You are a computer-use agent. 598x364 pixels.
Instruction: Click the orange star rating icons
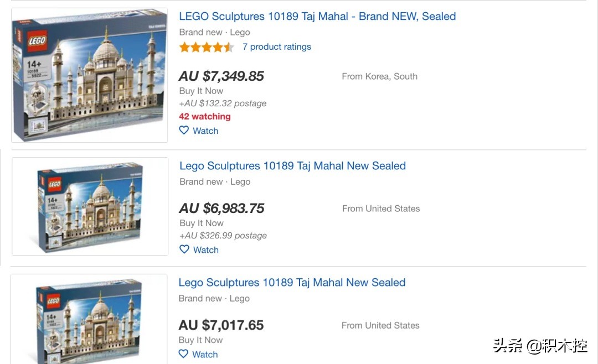(206, 47)
